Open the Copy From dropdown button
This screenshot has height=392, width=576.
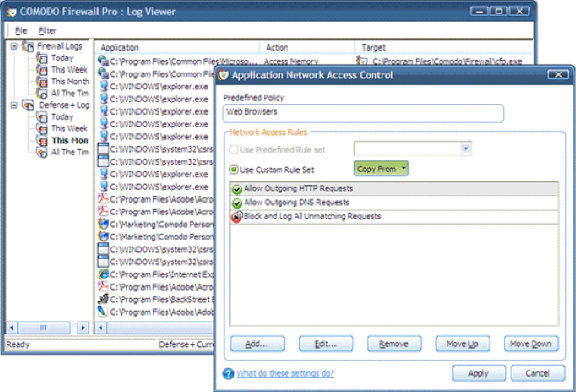point(381,169)
